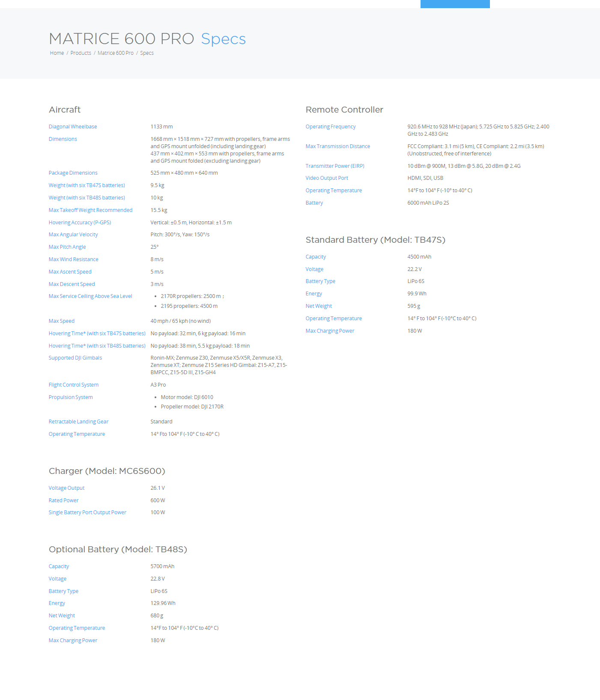Click the Dimensions spec label
Image resolution: width=600 pixels, height=700 pixels.
(63, 139)
